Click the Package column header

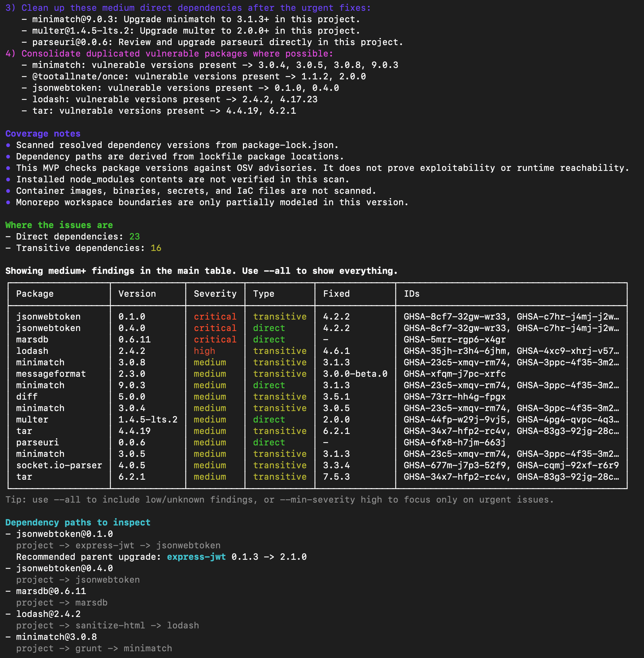(x=35, y=294)
